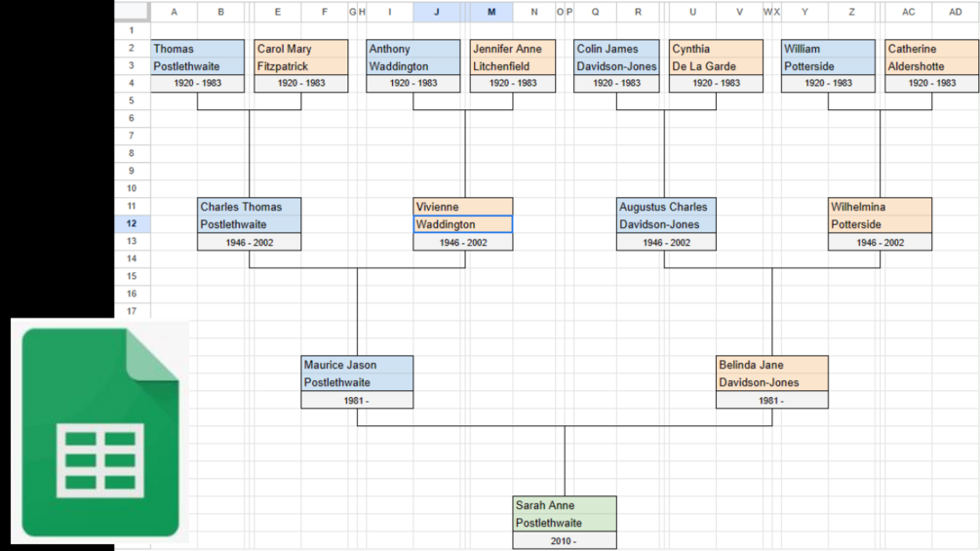Select column E header

278,12
